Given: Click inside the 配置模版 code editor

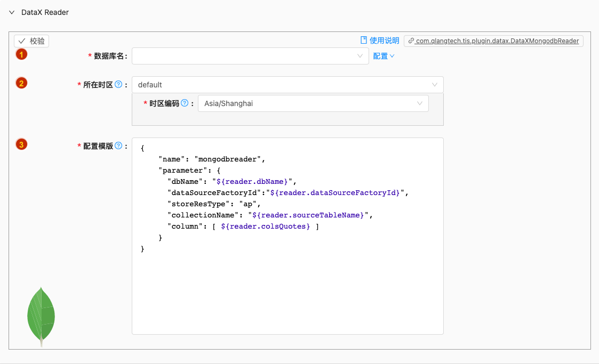Looking at the screenshot, I should pos(287,236).
